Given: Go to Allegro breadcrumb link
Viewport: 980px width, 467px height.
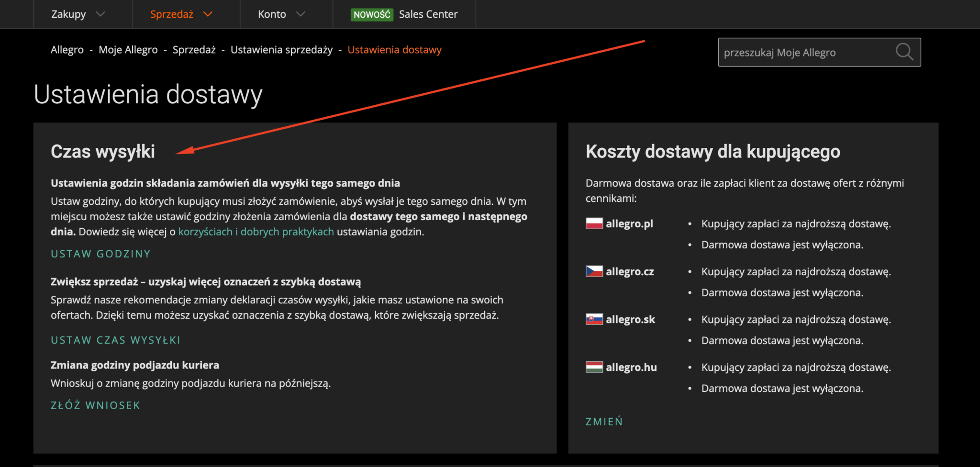Looking at the screenshot, I should [x=67, y=50].
